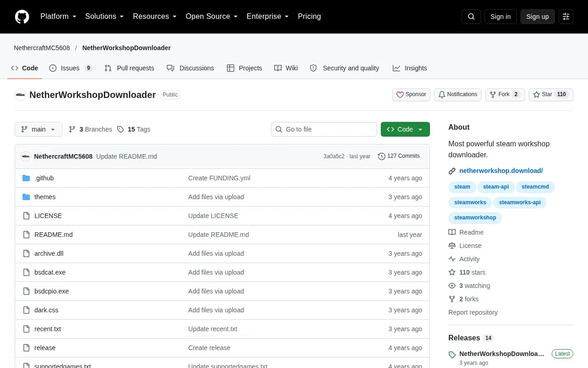Open the green Code dropdown button
This screenshot has width=588, height=368.
coord(405,129)
